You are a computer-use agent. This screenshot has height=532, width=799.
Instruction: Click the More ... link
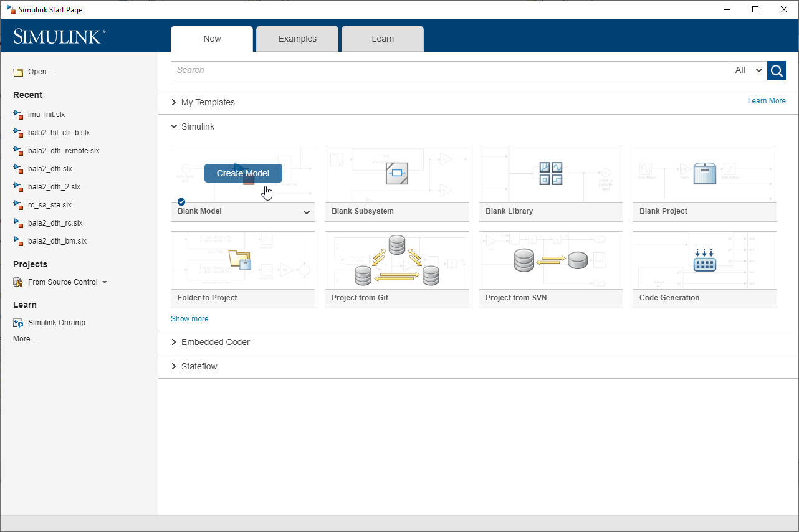(26, 339)
